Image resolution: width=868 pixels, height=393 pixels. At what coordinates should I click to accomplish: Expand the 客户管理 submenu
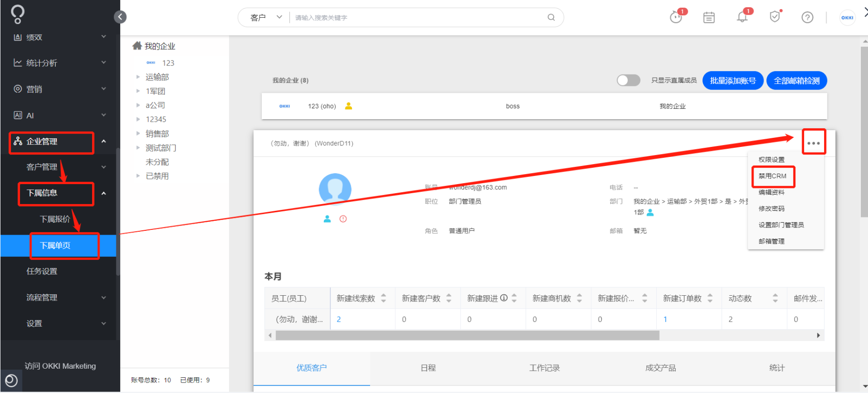click(103, 167)
